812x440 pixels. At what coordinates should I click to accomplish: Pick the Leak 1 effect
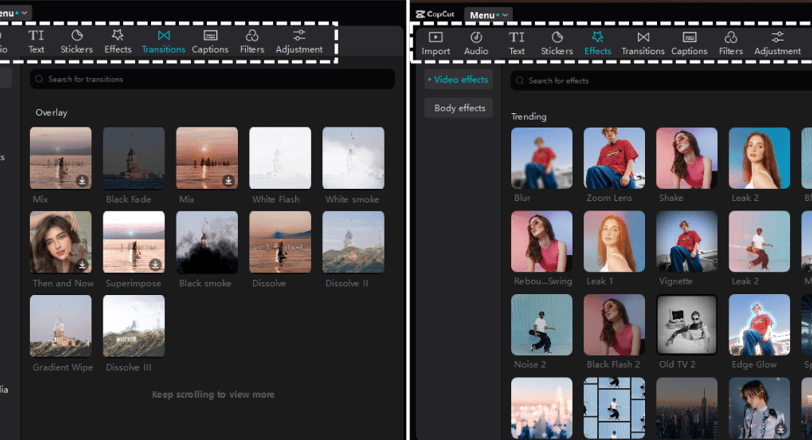(614, 242)
